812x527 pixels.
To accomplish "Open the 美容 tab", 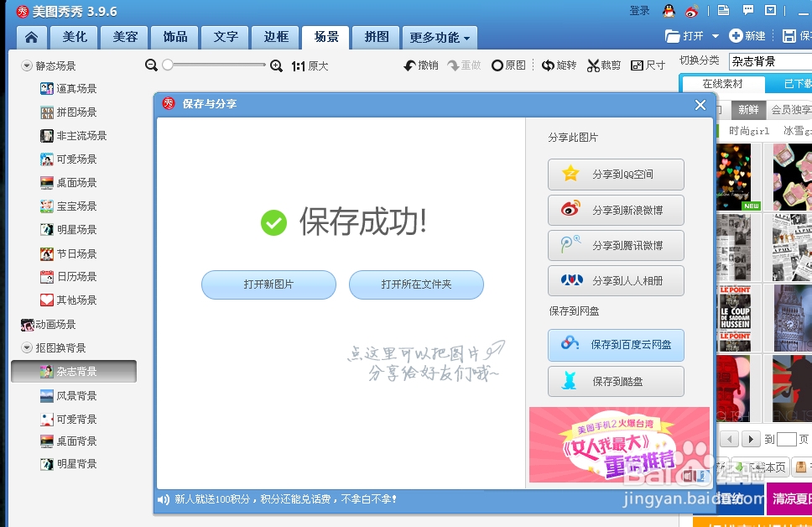I will coord(125,37).
